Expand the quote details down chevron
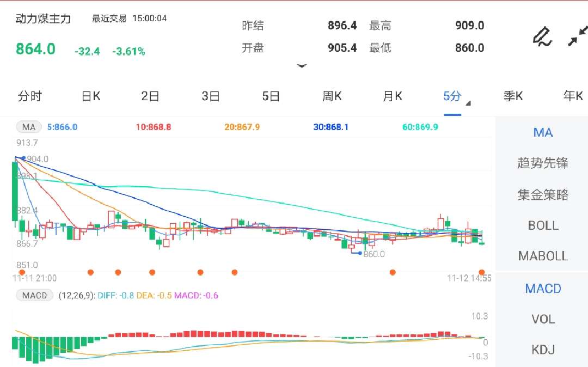The height and width of the screenshot is (367, 588). [302, 66]
